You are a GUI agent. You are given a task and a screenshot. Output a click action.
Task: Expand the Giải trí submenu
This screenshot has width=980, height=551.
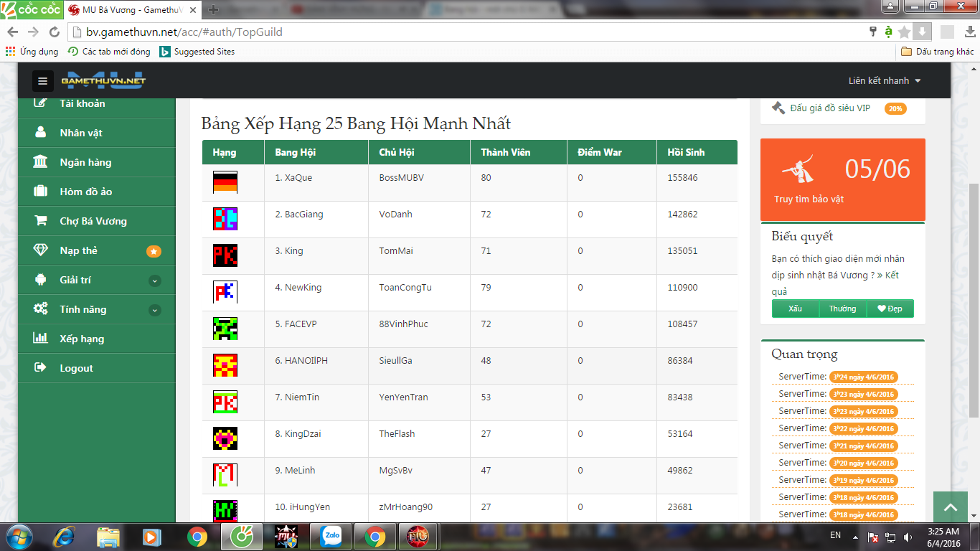point(154,281)
